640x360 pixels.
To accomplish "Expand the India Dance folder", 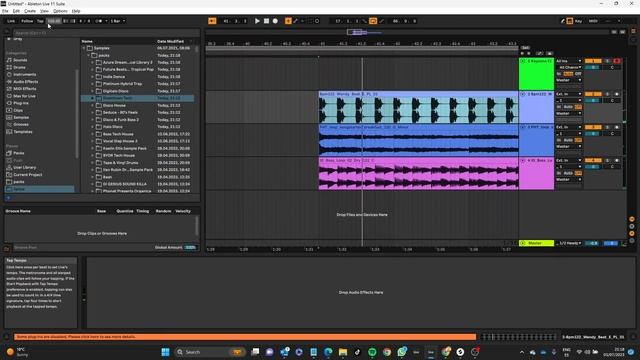I will click(92, 77).
